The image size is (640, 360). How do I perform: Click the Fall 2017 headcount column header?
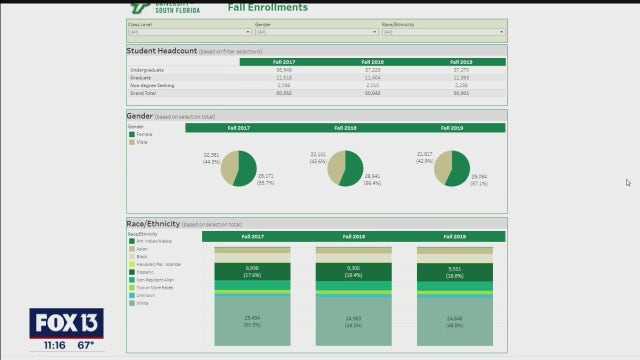(284, 62)
